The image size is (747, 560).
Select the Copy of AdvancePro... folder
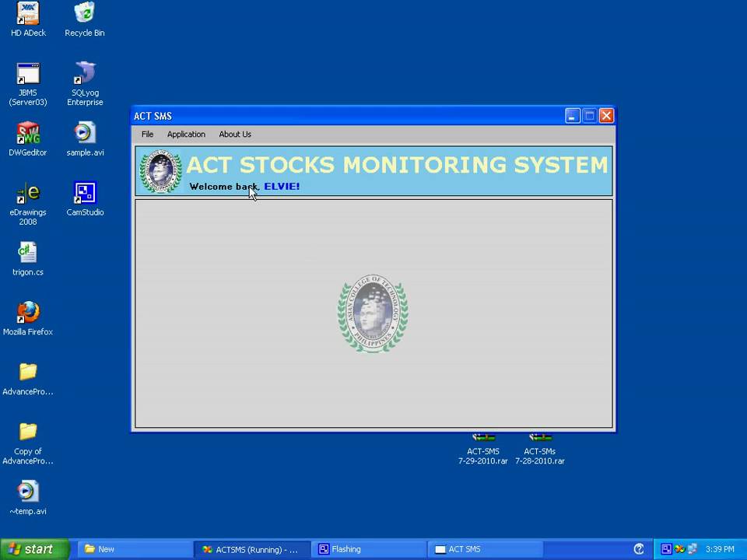tap(28, 443)
